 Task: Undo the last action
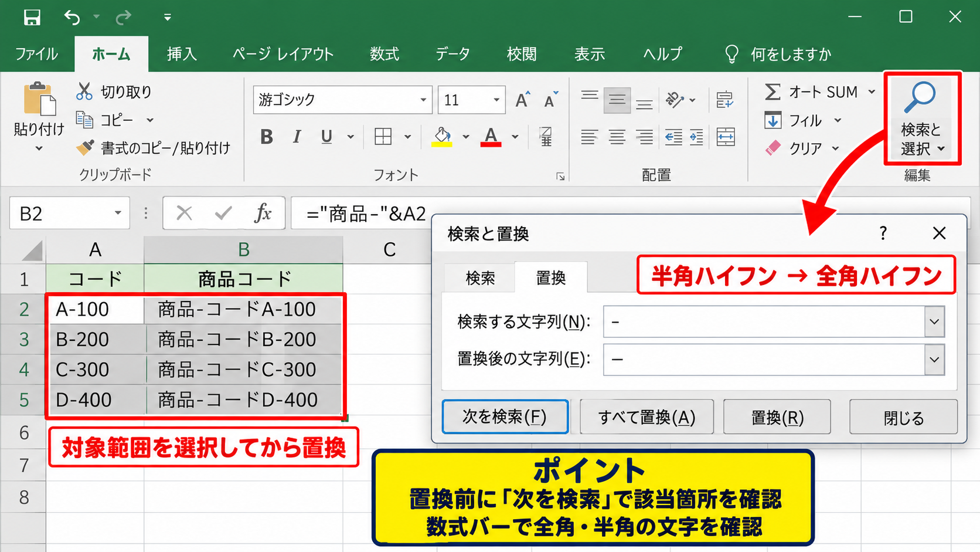point(72,18)
